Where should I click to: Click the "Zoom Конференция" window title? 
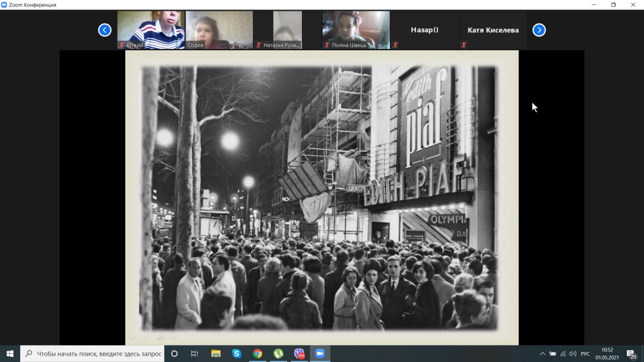tap(33, 5)
